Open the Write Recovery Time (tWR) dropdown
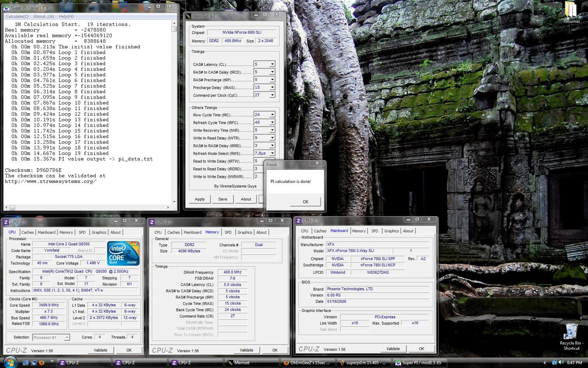The width and height of the screenshot is (588, 368). click(272, 130)
